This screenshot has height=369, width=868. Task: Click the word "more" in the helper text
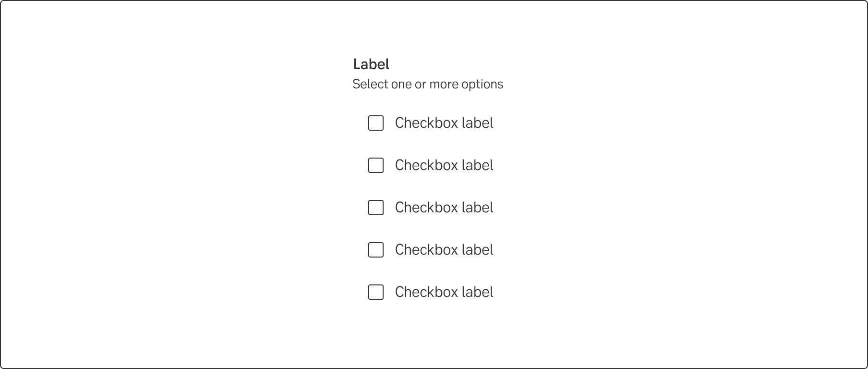(x=444, y=85)
